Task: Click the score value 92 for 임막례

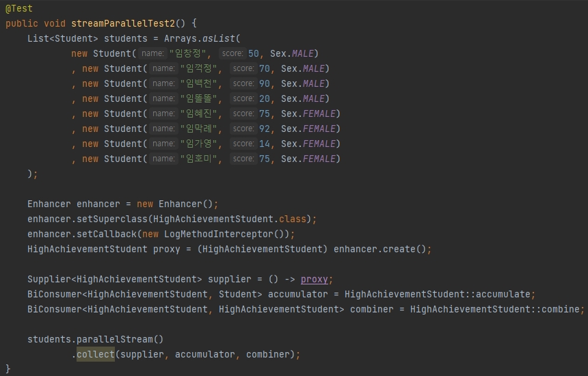Action: tap(265, 129)
